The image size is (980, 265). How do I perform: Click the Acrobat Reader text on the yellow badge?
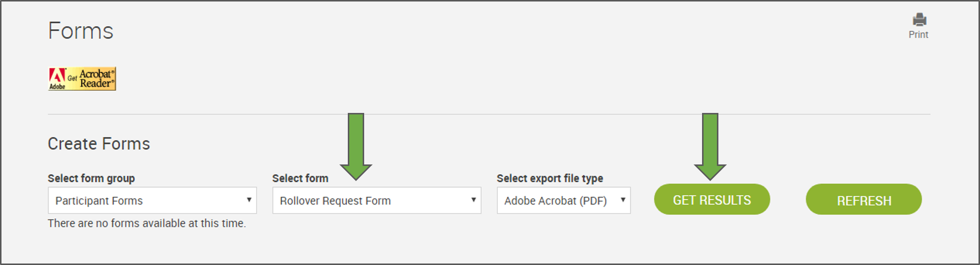point(97,78)
